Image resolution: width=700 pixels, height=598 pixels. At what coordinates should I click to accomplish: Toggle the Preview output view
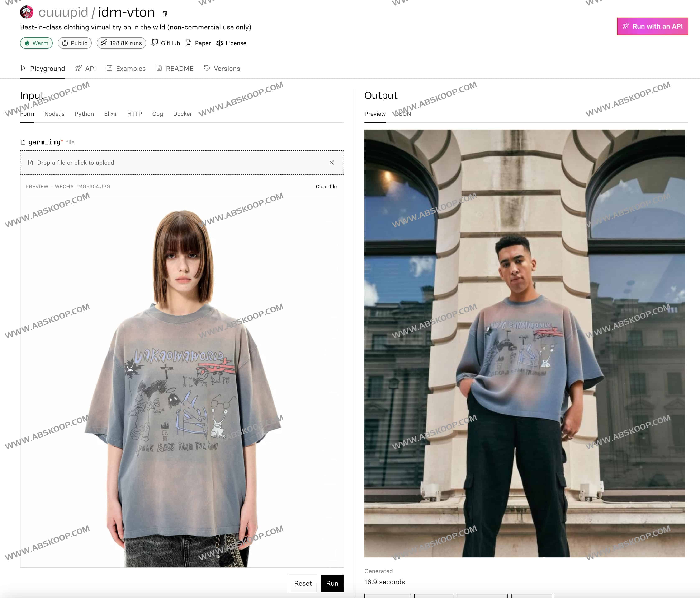click(x=375, y=113)
